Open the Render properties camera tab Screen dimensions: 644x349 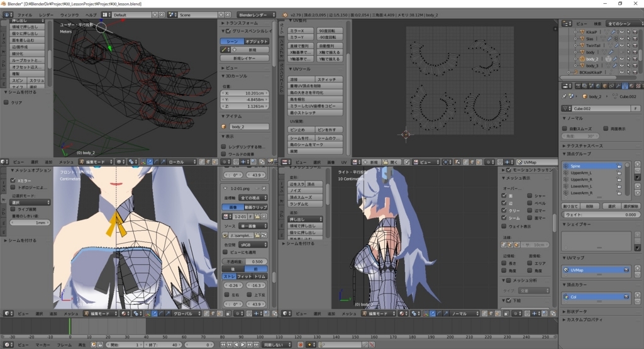578,86
